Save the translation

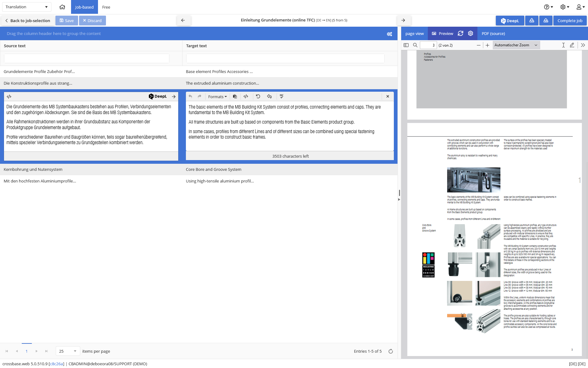pyautogui.click(x=66, y=21)
